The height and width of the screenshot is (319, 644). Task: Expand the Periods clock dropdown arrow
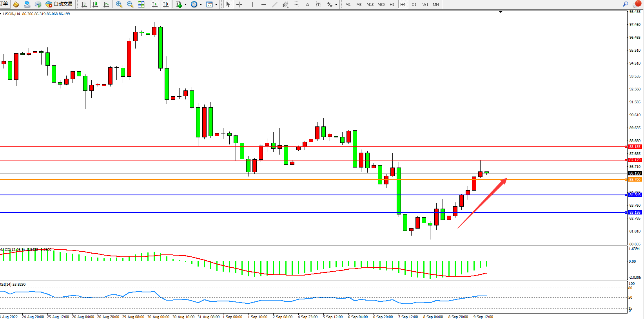click(x=201, y=5)
